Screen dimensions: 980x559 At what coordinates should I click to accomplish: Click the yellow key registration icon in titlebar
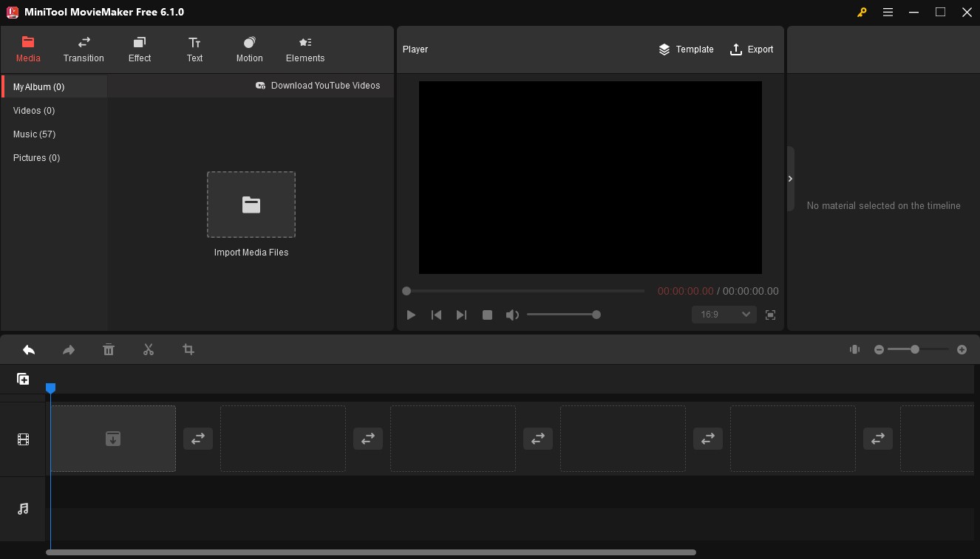[x=862, y=13]
